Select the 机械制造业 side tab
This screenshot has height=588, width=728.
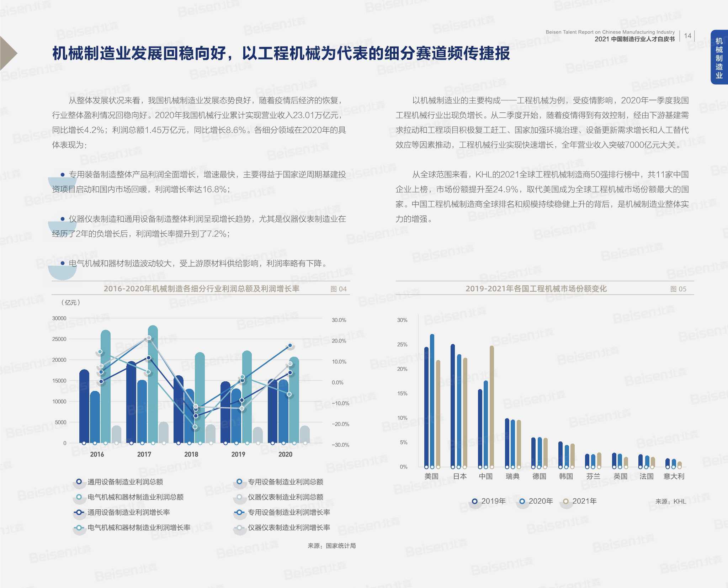pyautogui.click(x=719, y=57)
